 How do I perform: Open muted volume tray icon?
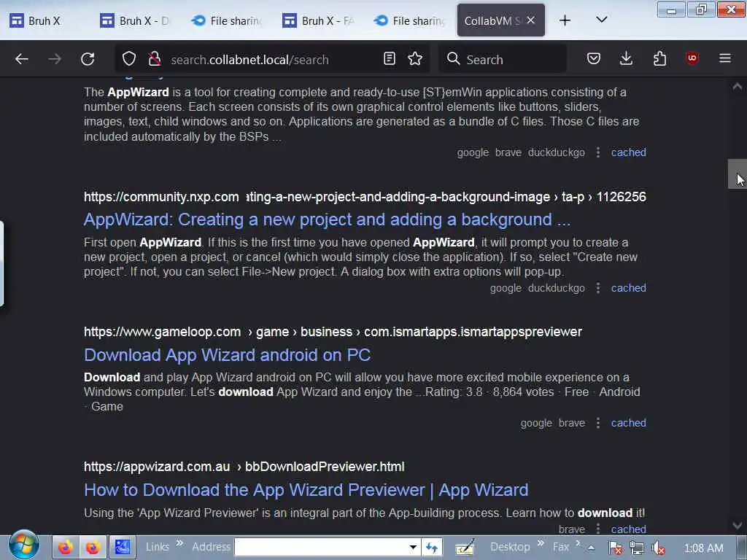click(659, 548)
